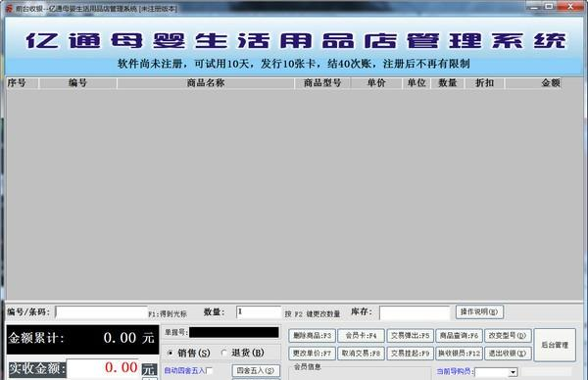Click the 商品名称 column header

point(206,83)
